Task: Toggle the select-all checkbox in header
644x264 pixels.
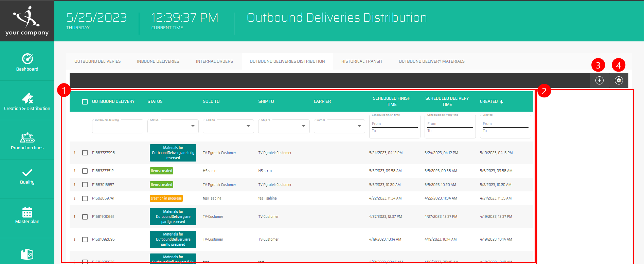Action: 85,102
